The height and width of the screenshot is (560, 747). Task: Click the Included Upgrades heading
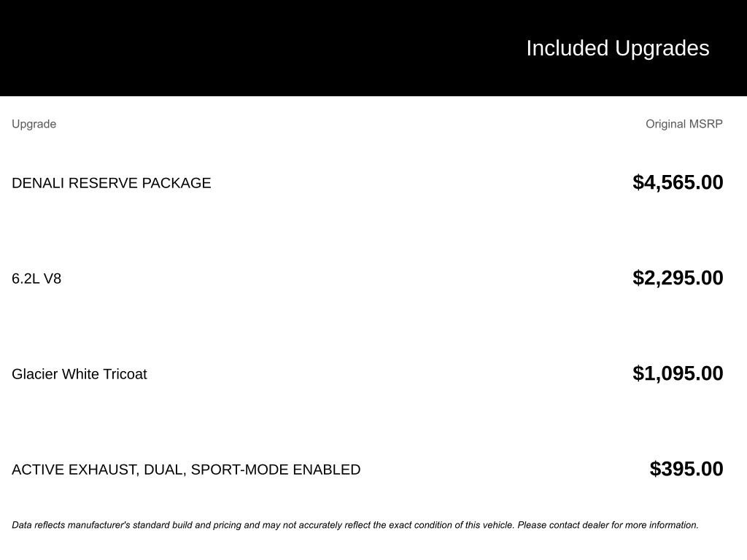(617, 48)
